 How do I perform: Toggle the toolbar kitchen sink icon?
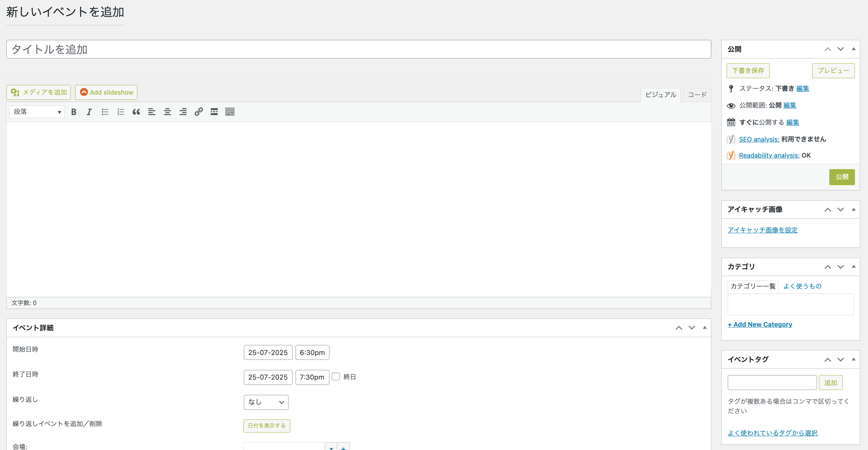230,112
